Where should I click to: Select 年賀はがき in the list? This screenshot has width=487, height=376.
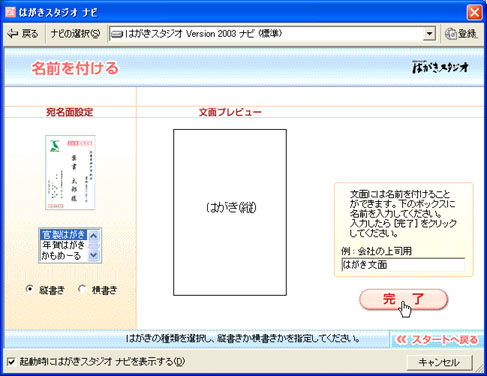point(63,245)
